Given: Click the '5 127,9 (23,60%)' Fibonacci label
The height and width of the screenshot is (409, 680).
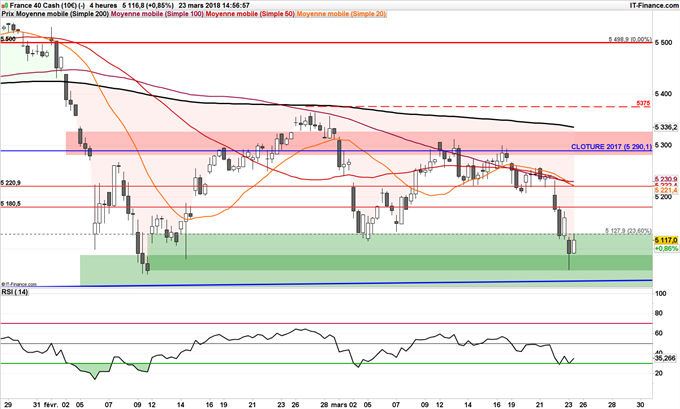Looking at the screenshot, I should point(628,231).
